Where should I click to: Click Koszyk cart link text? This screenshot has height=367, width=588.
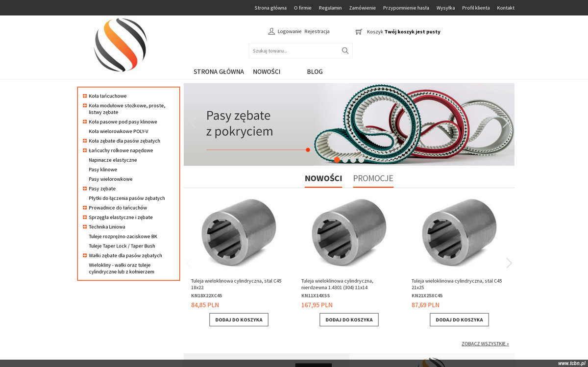375,32
